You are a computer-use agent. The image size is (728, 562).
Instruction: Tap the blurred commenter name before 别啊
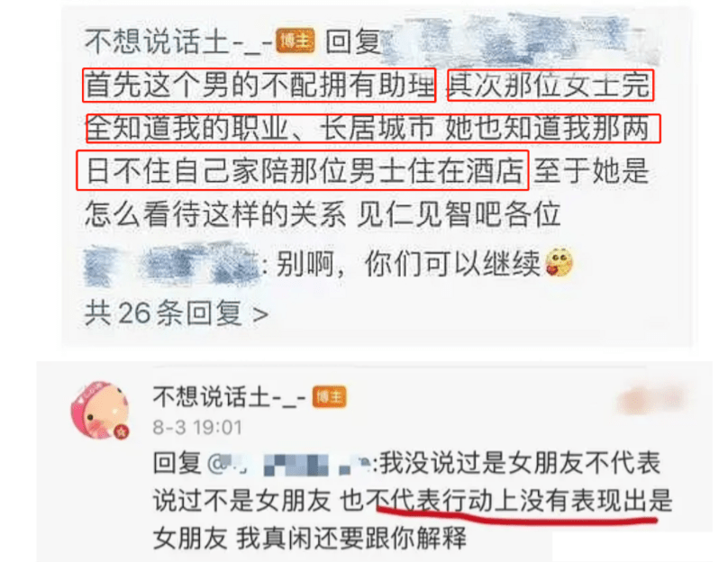pyautogui.click(x=171, y=264)
